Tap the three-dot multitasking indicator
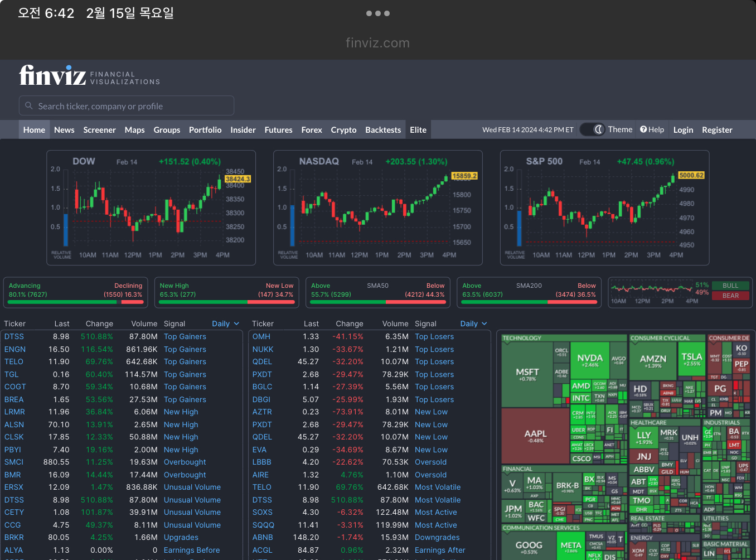Screen dimensions: 756x560 tap(378, 13)
